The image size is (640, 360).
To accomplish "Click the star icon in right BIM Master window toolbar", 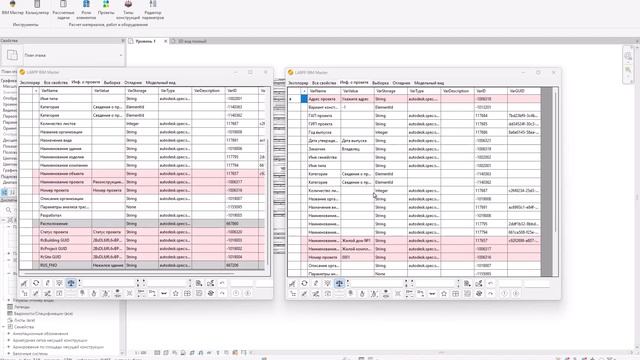I will click(444, 293).
